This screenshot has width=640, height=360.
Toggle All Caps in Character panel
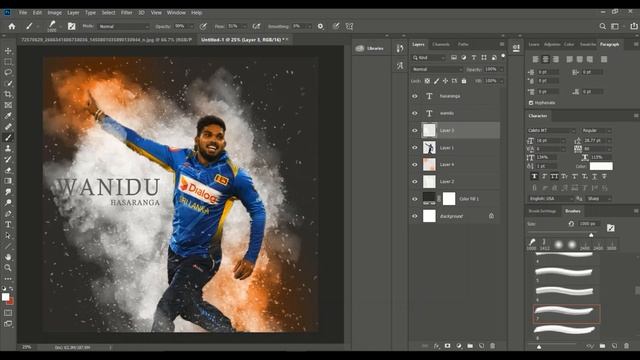(554, 176)
